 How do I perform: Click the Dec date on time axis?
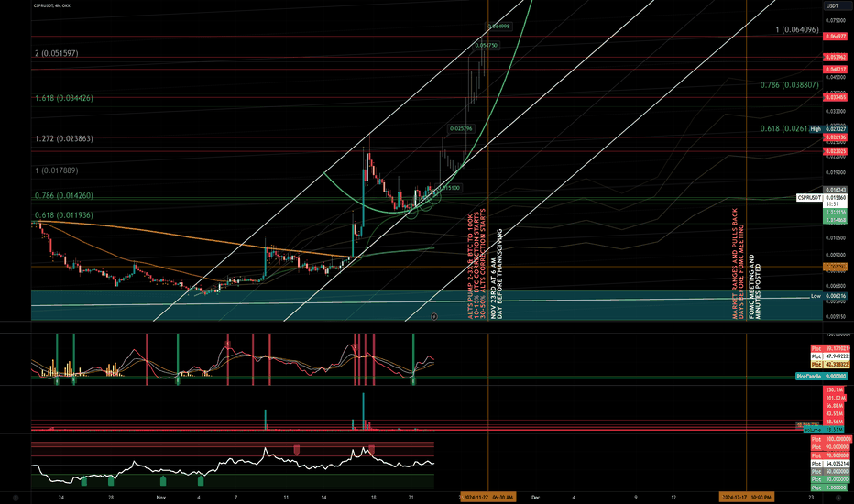click(x=535, y=498)
